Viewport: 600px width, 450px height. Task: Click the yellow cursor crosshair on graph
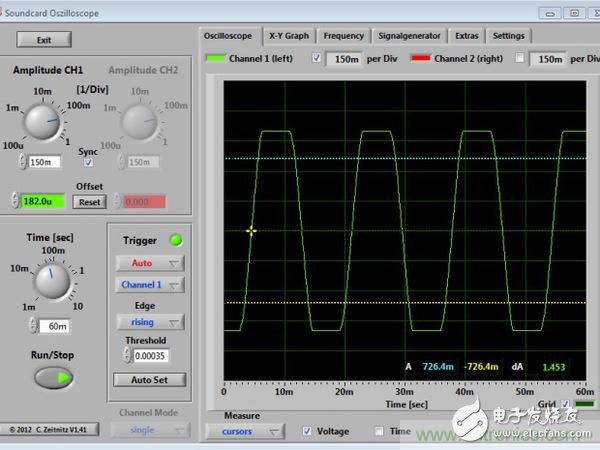click(x=251, y=230)
